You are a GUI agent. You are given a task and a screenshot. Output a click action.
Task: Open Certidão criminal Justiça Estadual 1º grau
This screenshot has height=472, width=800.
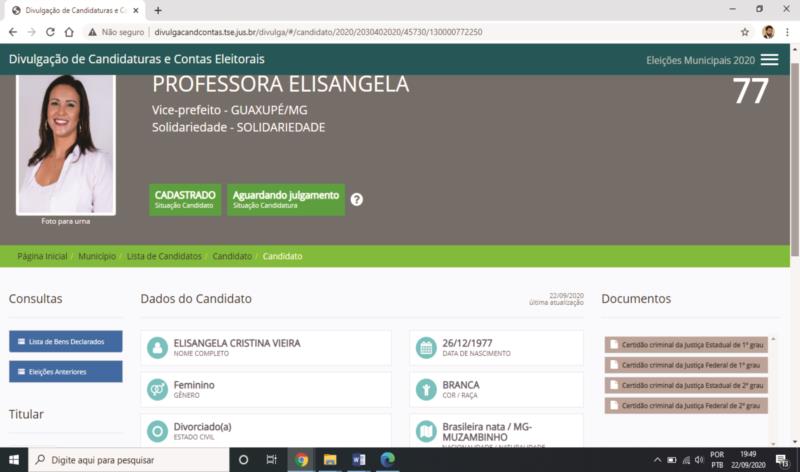click(686, 345)
